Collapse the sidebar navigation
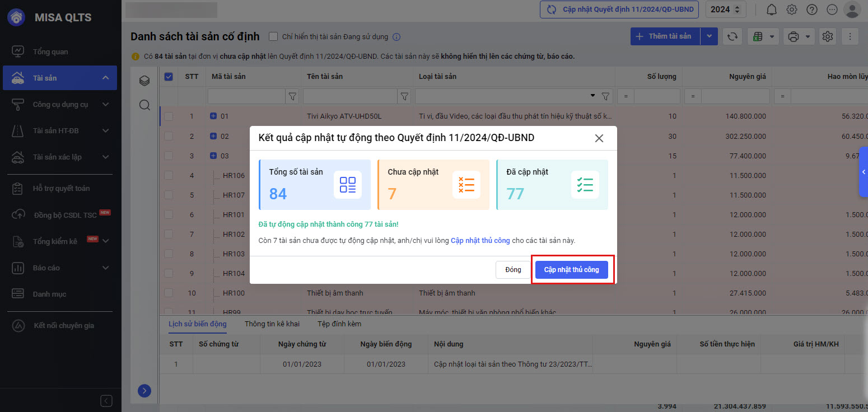Viewport: 868px width, 412px height. tap(106, 401)
